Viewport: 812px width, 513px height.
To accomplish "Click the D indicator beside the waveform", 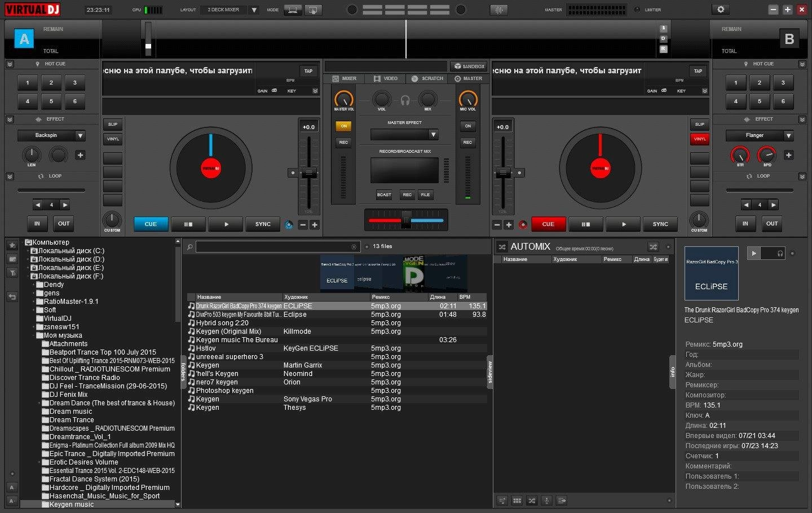I will coord(664,39).
